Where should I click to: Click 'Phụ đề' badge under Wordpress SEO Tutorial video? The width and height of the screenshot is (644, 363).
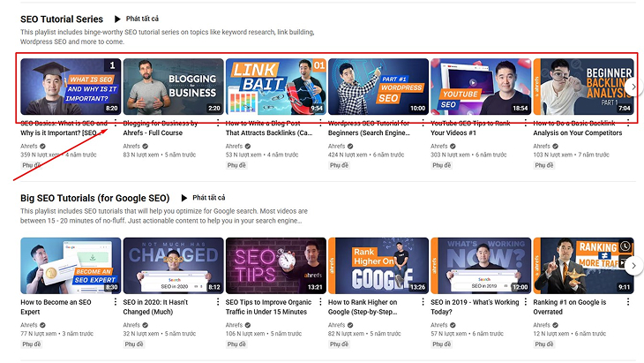pos(339,165)
